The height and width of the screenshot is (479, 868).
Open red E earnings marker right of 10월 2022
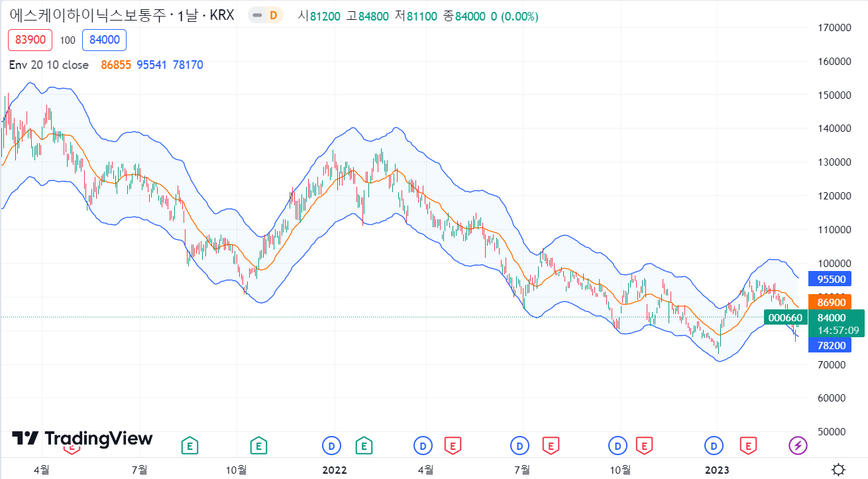[643, 446]
